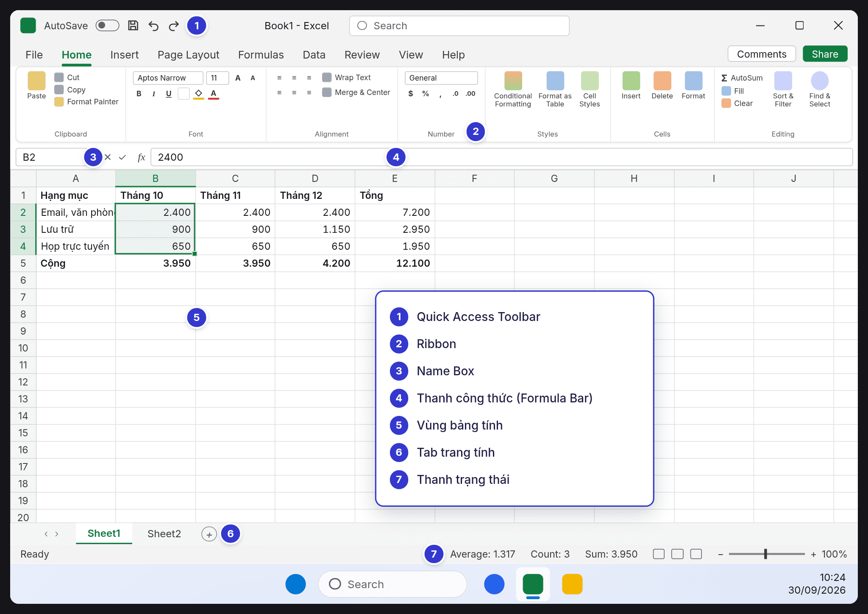Click Merge & Center
868x614 pixels.
[x=356, y=92]
